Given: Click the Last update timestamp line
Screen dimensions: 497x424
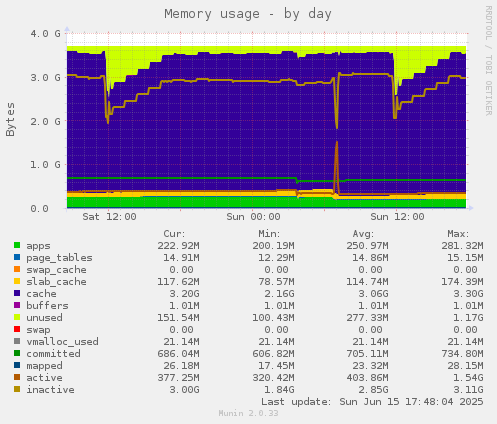Looking at the screenshot, I should coord(372,402).
